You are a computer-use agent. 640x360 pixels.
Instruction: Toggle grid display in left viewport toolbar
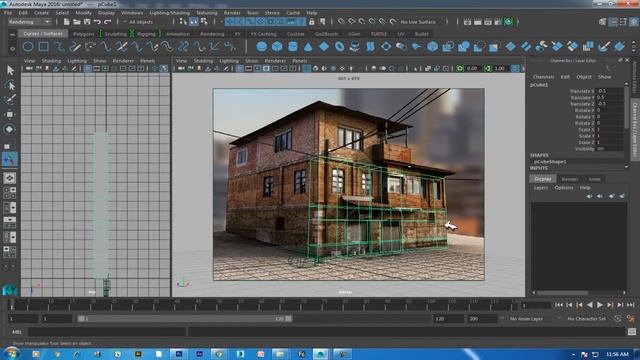point(88,69)
